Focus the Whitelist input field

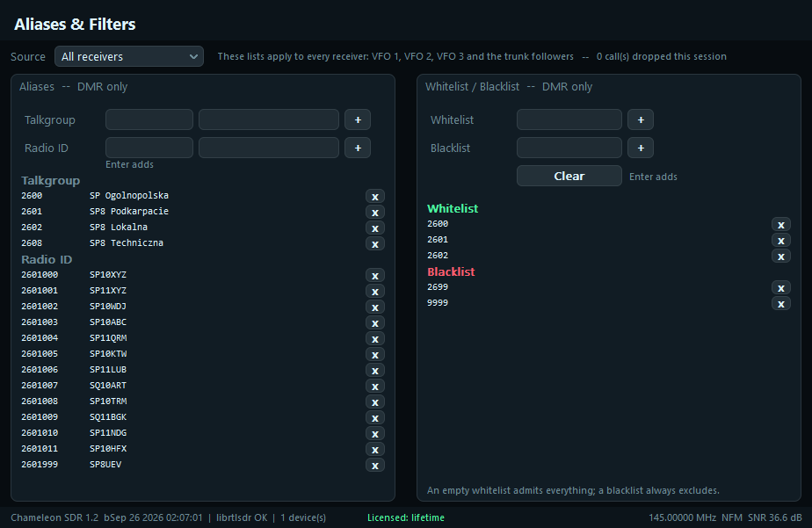point(569,119)
